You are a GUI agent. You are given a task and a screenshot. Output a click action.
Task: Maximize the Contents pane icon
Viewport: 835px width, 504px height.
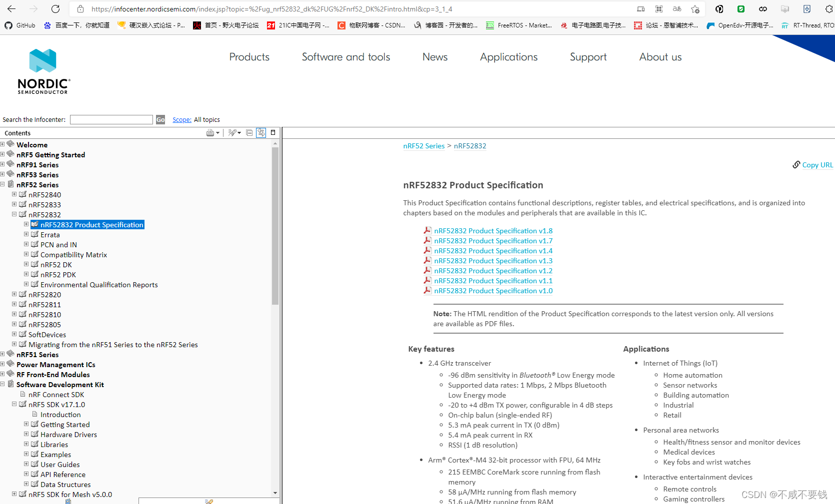273,132
